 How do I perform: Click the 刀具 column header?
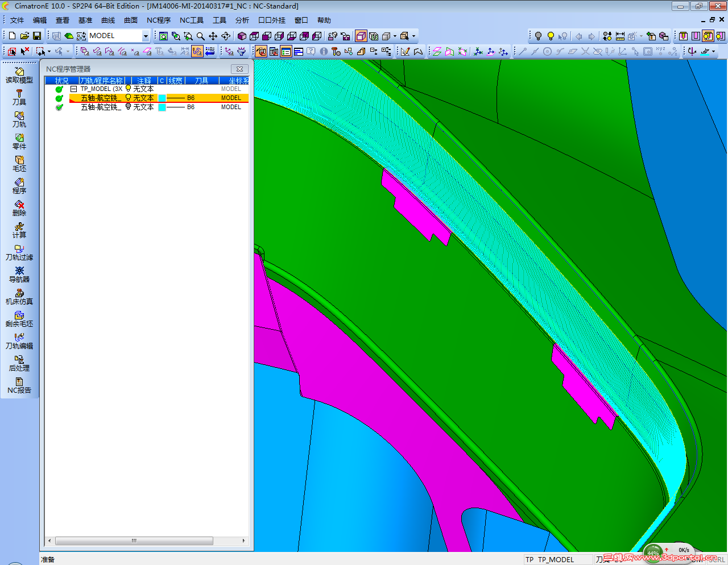[201, 81]
